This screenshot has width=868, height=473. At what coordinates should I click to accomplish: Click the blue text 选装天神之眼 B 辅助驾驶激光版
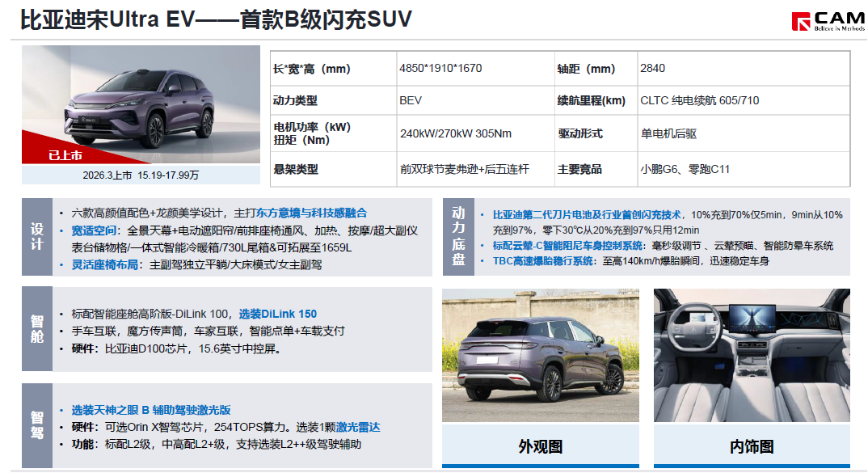[x=151, y=410]
